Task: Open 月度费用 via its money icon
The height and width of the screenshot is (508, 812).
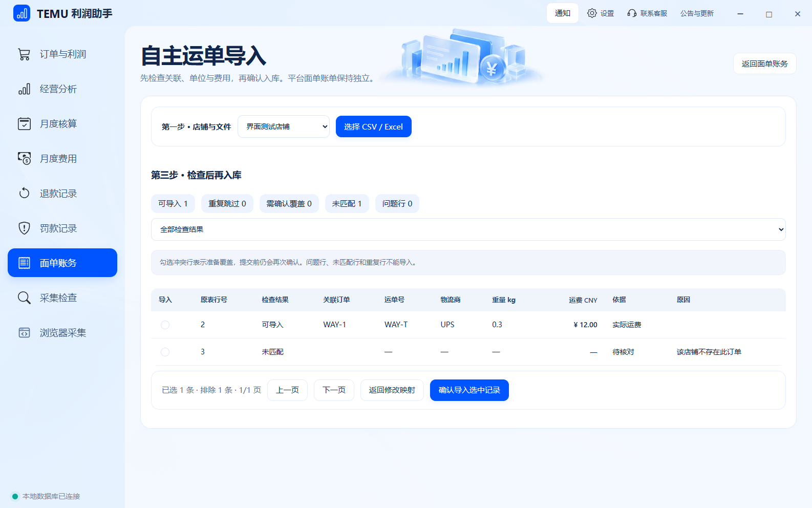Action: click(24, 159)
